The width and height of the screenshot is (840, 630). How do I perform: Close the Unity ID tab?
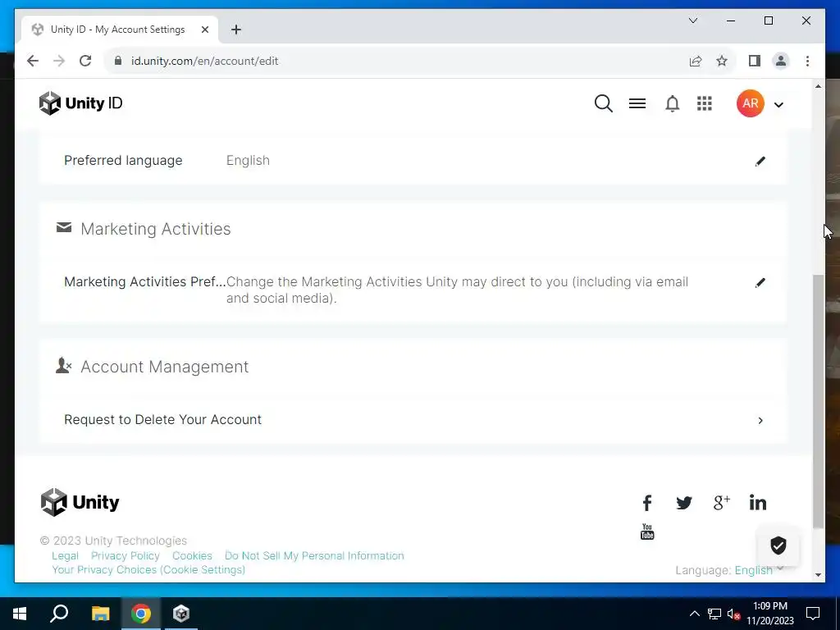[x=204, y=30]
